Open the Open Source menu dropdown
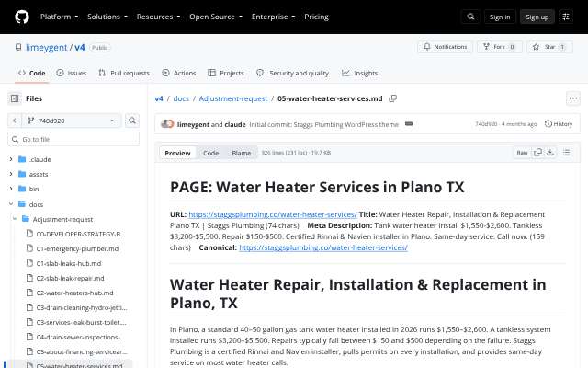 (216, 17)
